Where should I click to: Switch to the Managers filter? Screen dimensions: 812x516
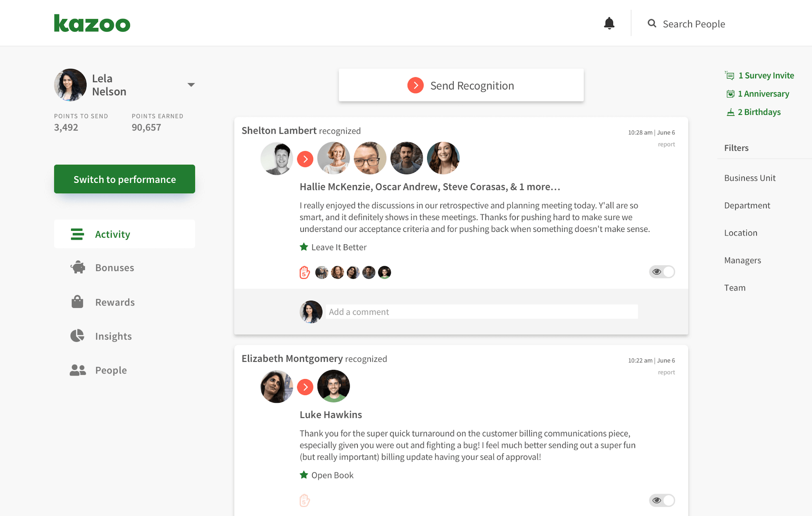(742, 260)
